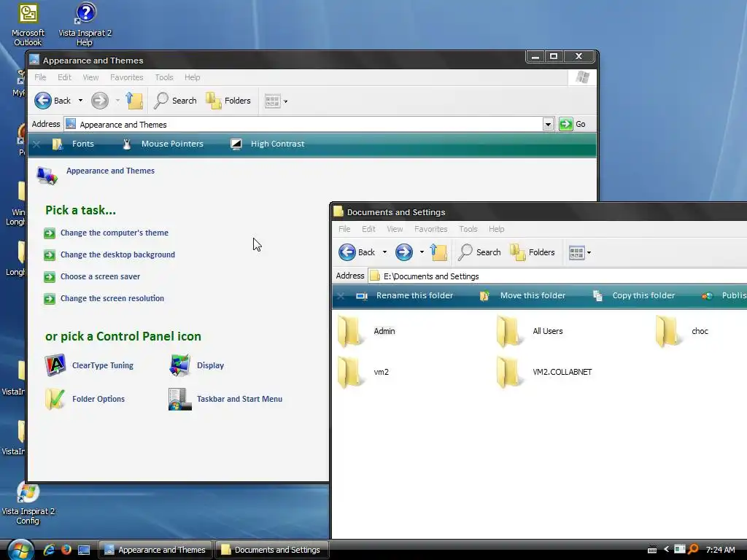
Task: Switch to Appearance and Themes taskbar button
Action: click(155, 550)
